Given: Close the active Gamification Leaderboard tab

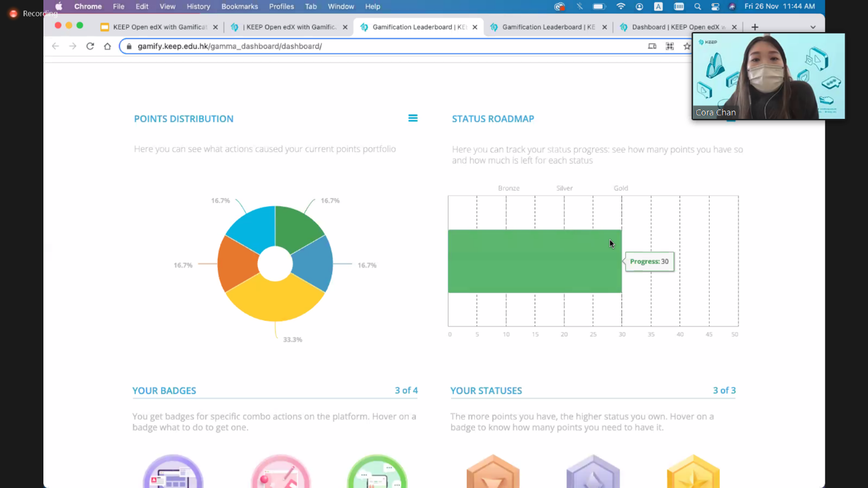Looking at the screenshot, I should [475, 27].
